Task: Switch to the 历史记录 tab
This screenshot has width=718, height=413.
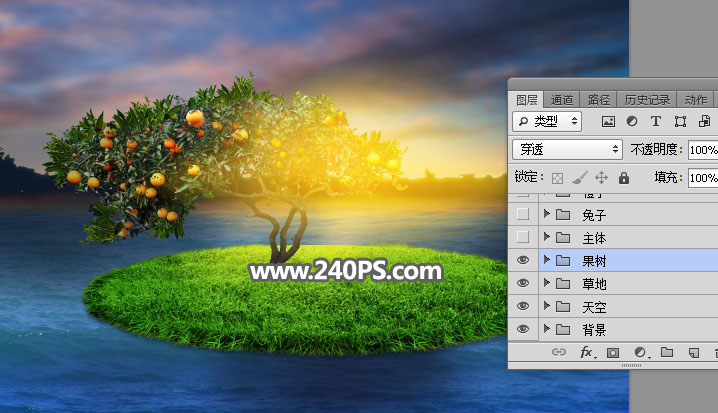Action: pyautogui.click(x=648, y=100)
